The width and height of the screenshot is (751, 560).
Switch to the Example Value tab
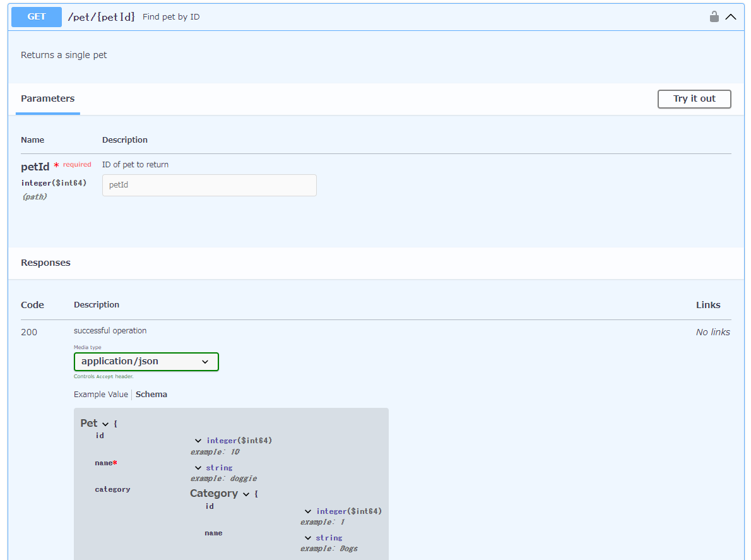point(100,395)
